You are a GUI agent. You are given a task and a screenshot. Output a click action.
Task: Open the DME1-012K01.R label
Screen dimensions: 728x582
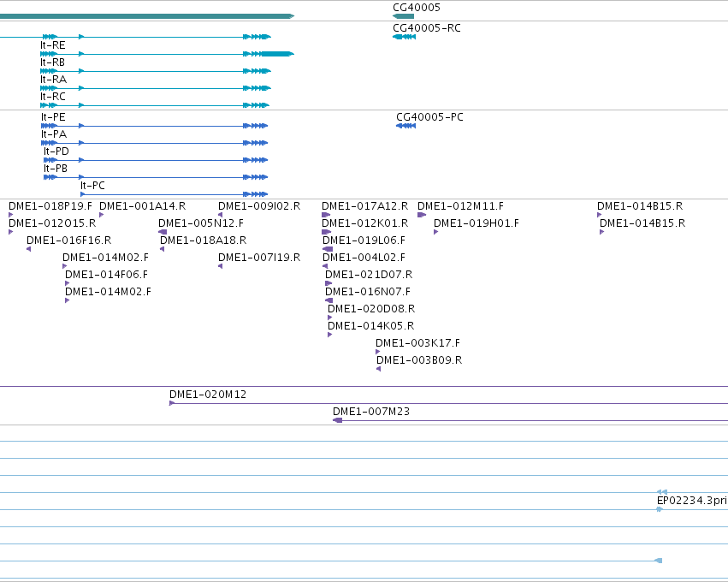(x=364, y=223)
